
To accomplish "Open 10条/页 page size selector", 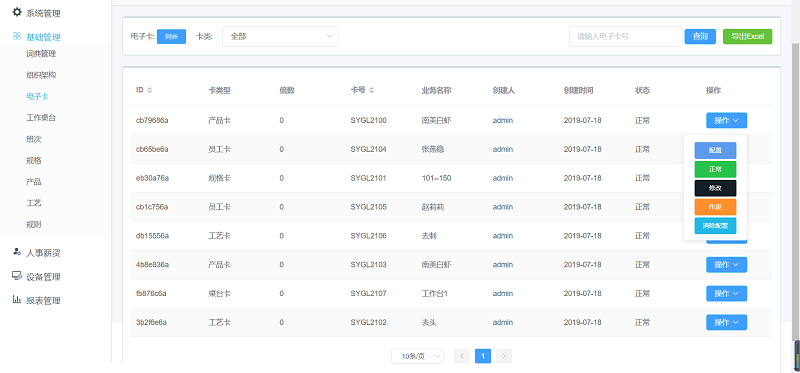I will 417,356.
